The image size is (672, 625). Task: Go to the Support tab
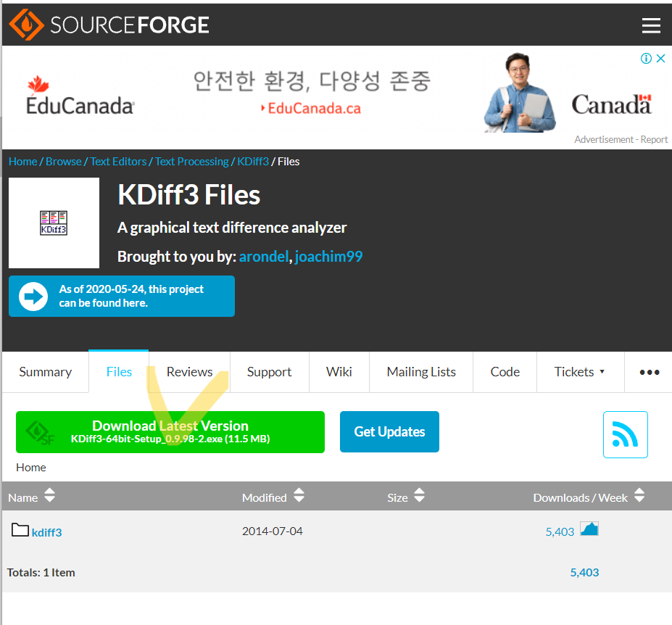click(x=269, y=372)
